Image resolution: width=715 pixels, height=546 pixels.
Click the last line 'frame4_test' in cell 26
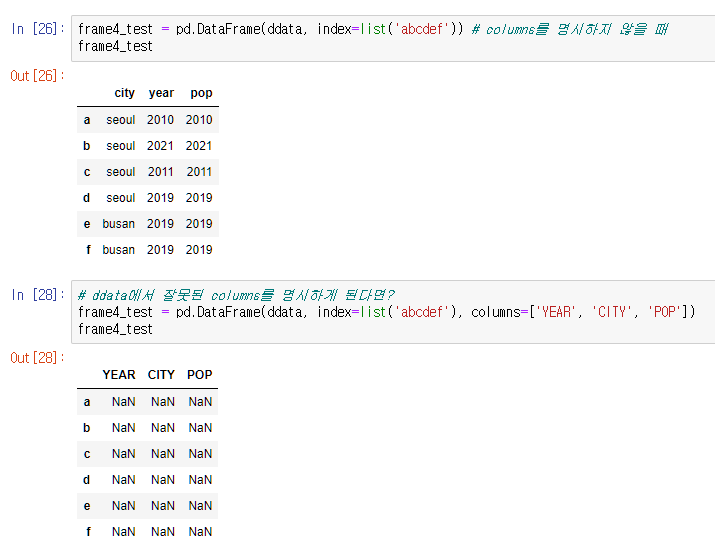click(x=115, y=47)
